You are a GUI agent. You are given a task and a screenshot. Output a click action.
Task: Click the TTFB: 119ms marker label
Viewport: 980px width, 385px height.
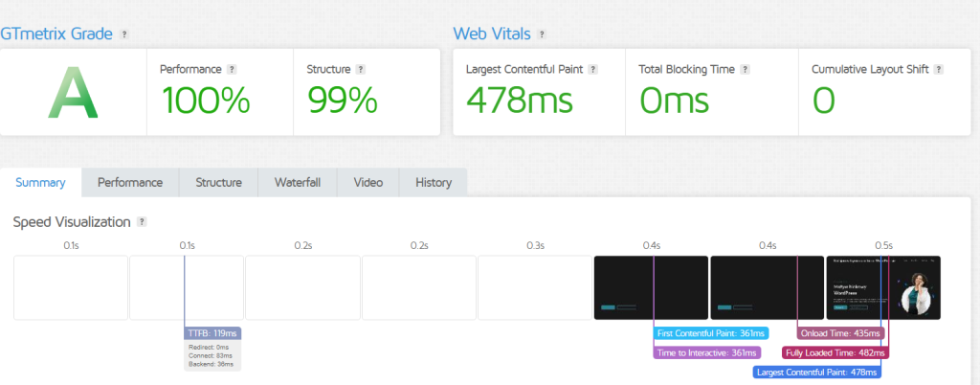pos(212,333)
